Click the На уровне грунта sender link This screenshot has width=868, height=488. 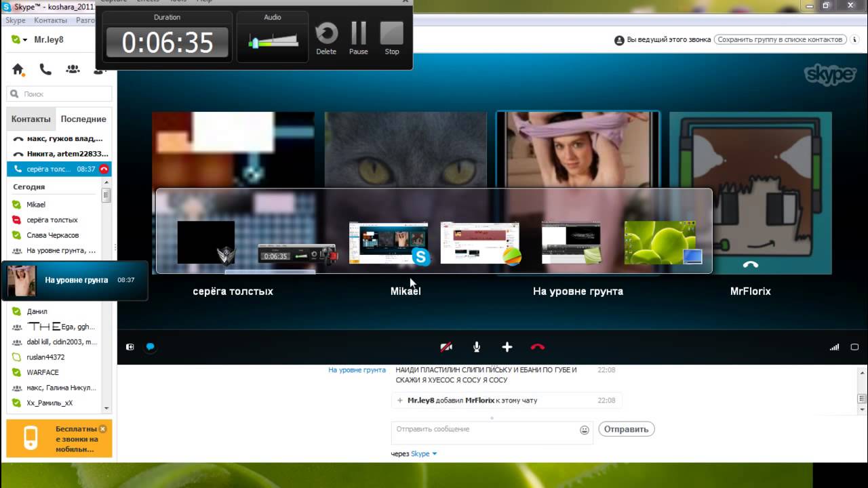click(357, 370)
